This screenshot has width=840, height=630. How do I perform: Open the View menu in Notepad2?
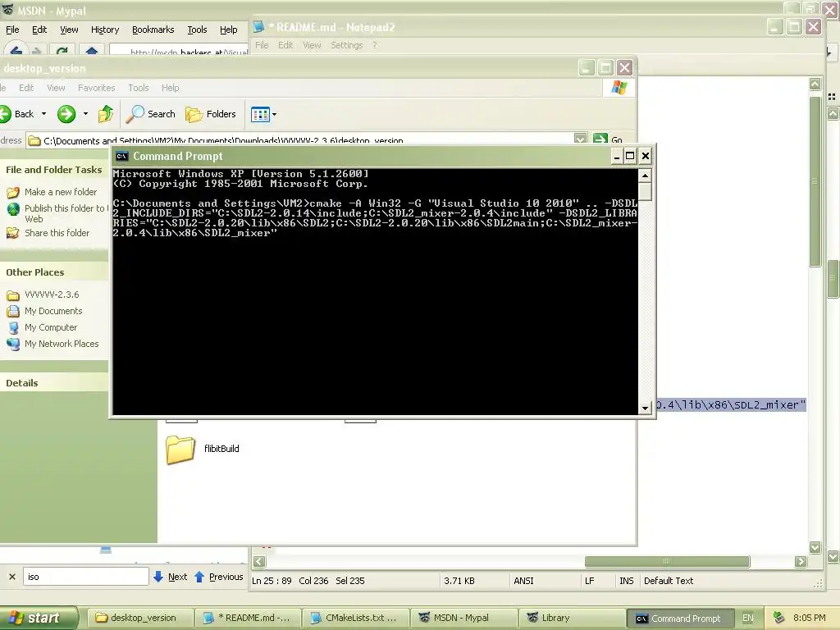pos(312,45)
